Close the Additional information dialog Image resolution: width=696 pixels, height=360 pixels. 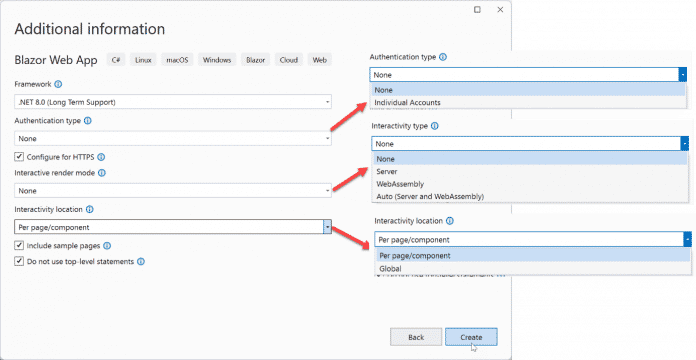coord(500,10)
